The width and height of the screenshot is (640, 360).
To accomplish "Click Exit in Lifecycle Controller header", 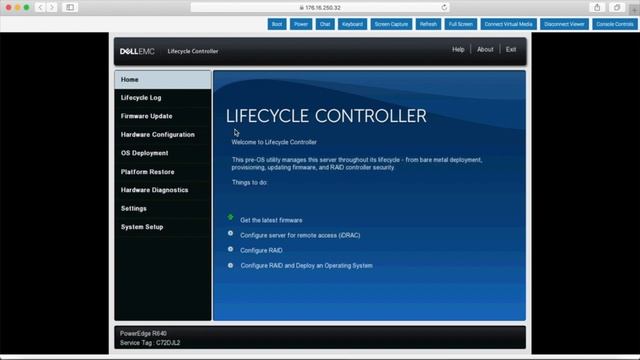I will 511,49.
